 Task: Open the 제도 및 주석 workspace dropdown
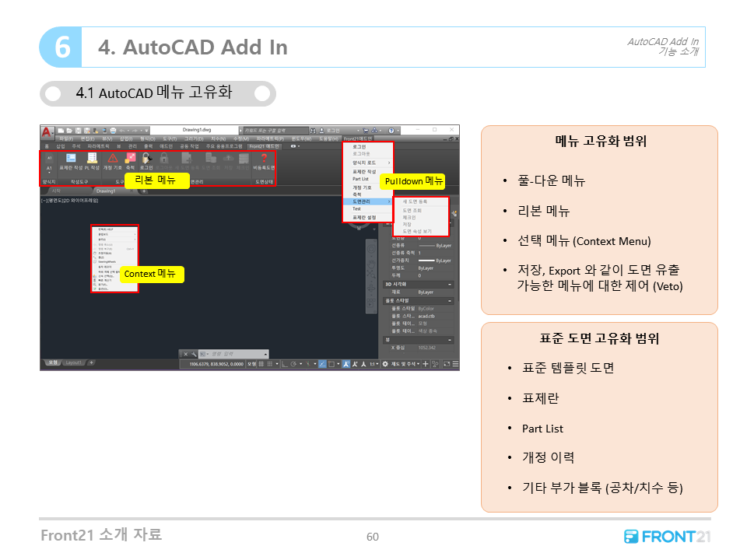pyautogui.click(x=405, y=364)
